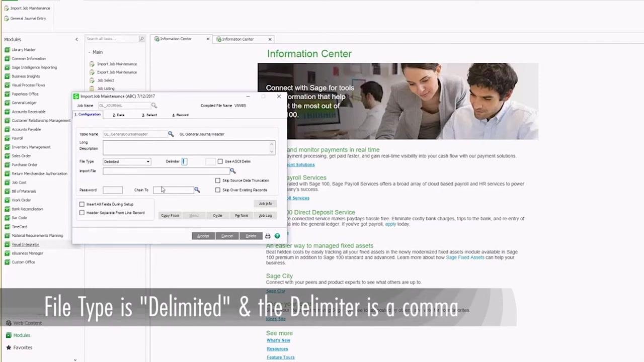Screen dimensions: 644x362
Task: Click the Import File text field
Action: tap(166, 171)
